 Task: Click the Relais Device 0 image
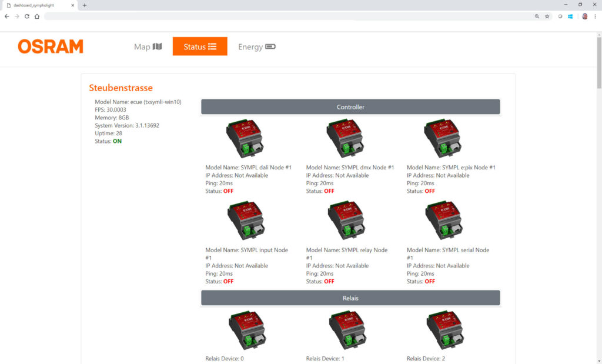coord(248,330)
